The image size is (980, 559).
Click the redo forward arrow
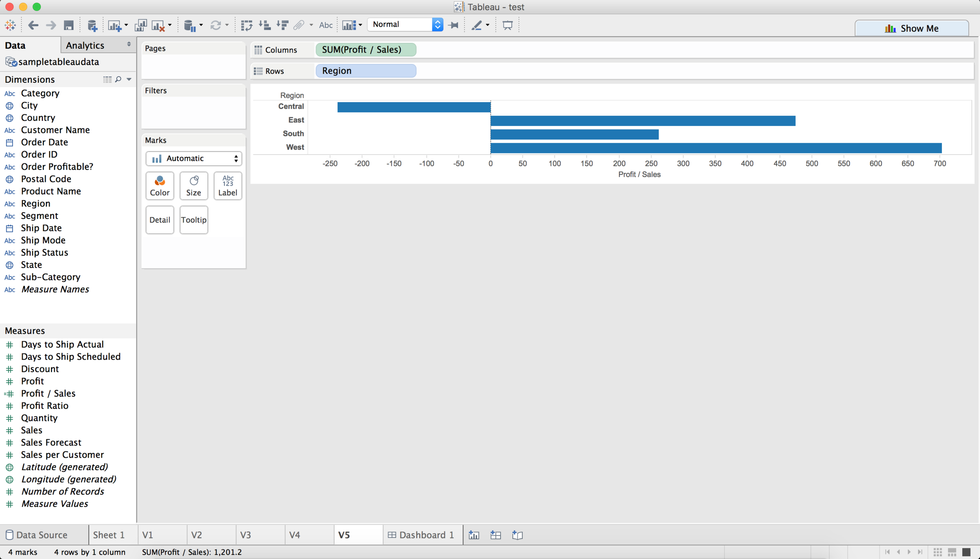(x=51, y=25)
